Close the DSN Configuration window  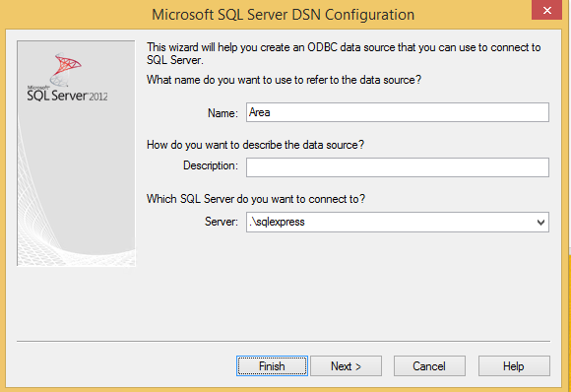click(x=546, y=10)
